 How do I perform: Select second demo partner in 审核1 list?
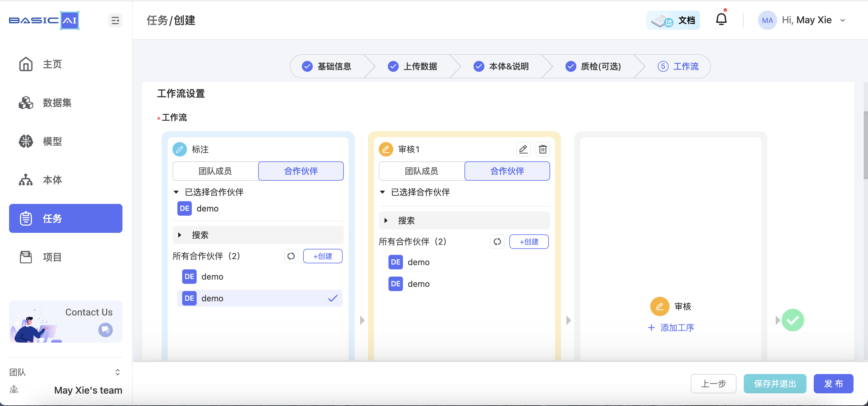point(466,284)
